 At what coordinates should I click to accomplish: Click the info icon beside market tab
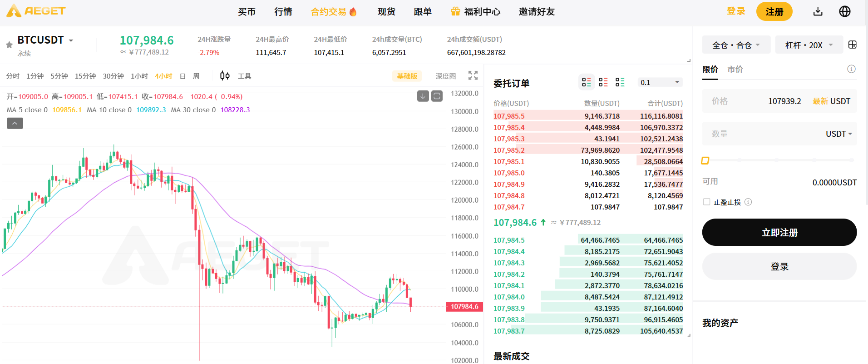point(851,69)
